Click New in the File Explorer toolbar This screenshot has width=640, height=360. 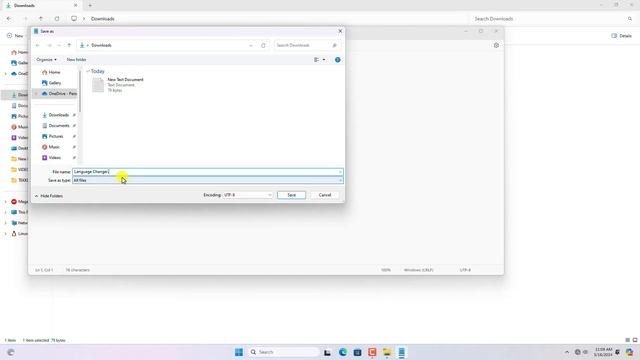click(x=15, y=36)
